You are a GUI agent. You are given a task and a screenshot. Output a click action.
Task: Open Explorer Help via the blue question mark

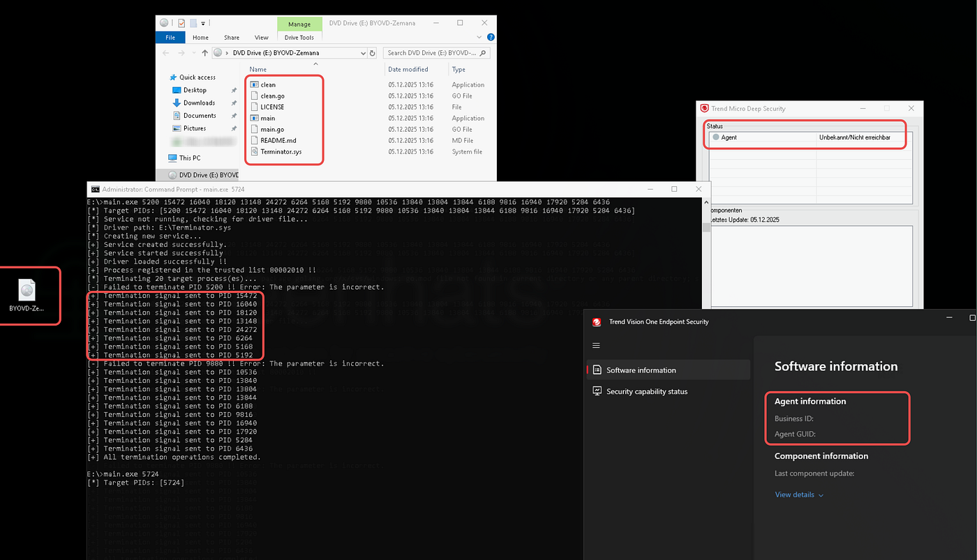[491, 38]
